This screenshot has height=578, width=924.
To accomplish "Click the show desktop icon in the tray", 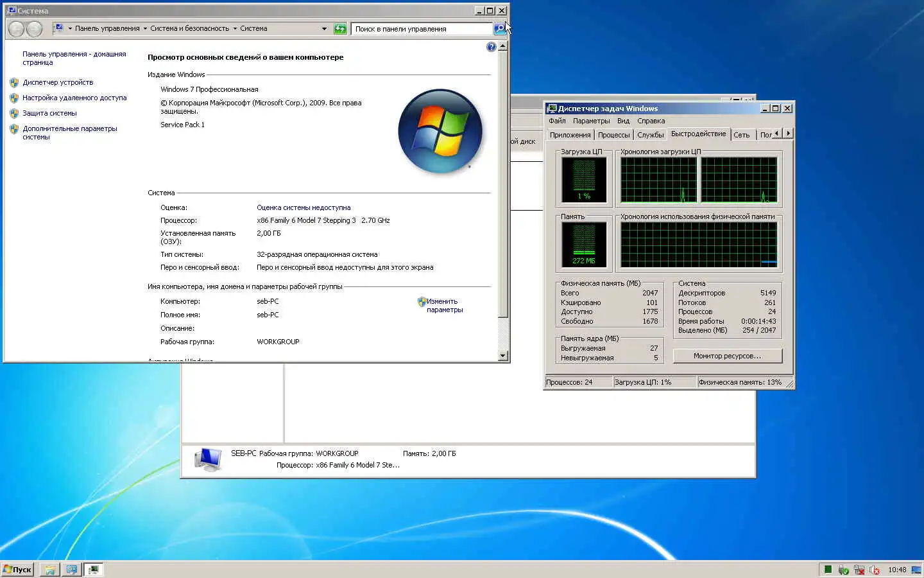I will tap(916, 570).
